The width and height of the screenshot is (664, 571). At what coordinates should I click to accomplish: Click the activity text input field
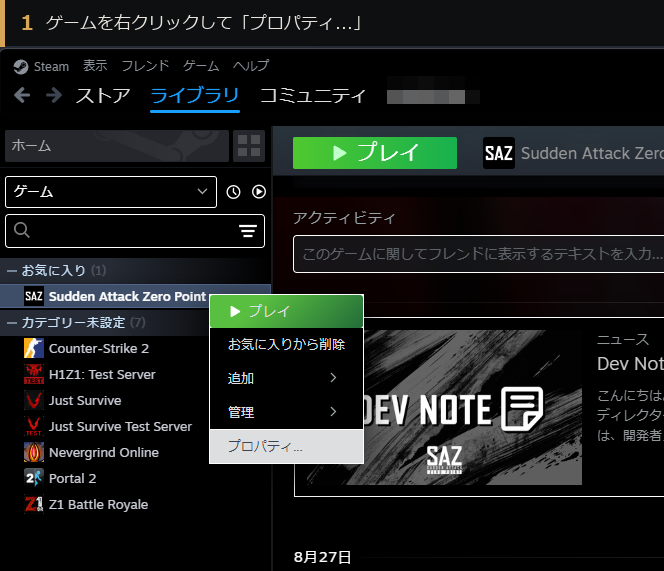pos(479,254)
